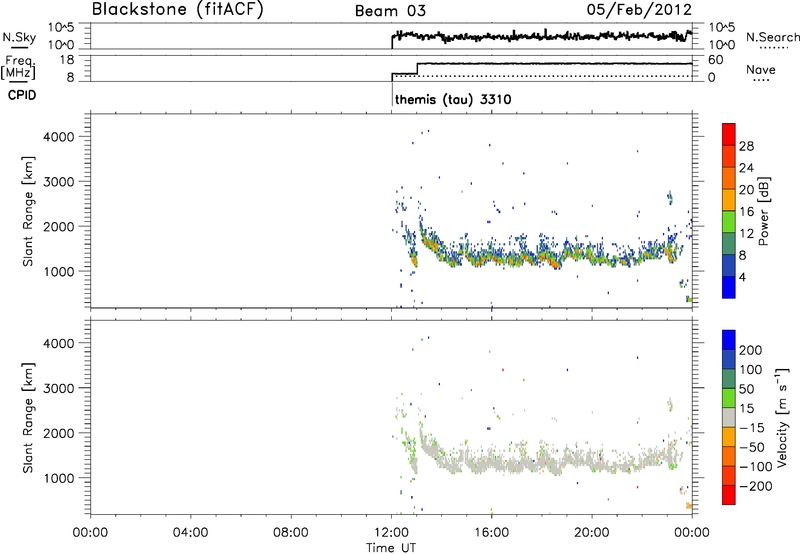The image size is (800, 554).
Task: Click the 28 label on Power colorbar
Action: 746,146
